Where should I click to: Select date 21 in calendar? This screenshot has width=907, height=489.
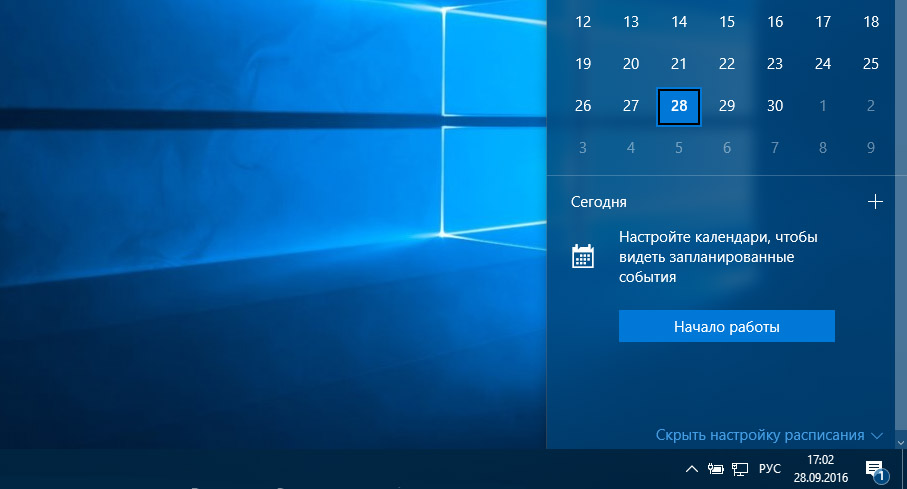pos(679,64)
